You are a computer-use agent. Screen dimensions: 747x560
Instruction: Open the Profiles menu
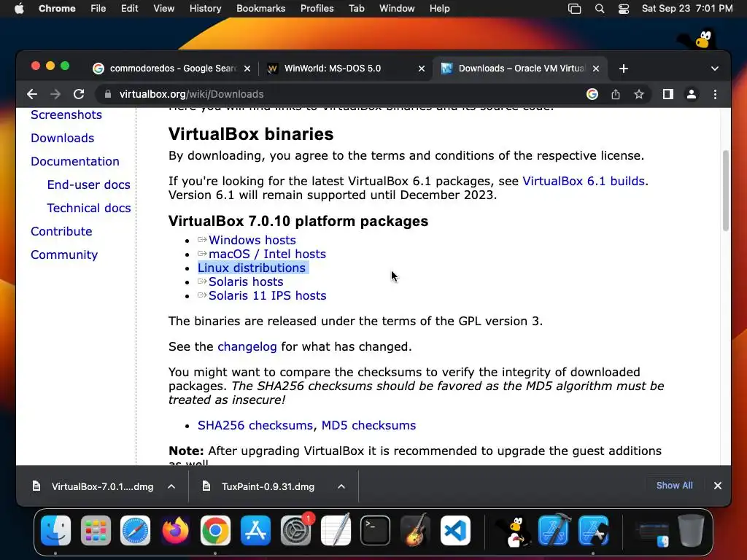(317, 9)
